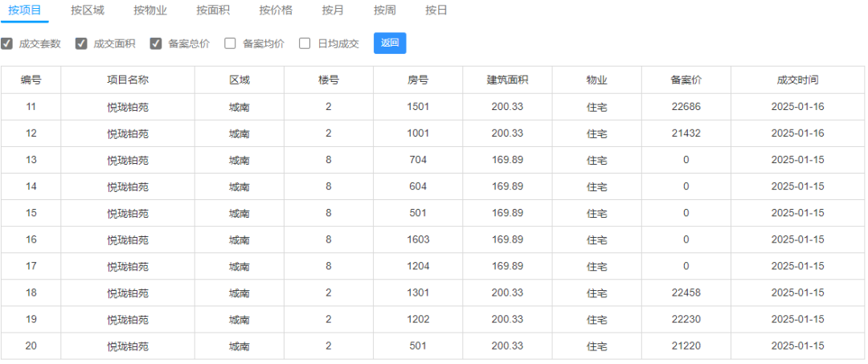Viewport: 868px width, 364px height.
Task: Click the 22458 price cell
Action: click(x=686, y=292)
